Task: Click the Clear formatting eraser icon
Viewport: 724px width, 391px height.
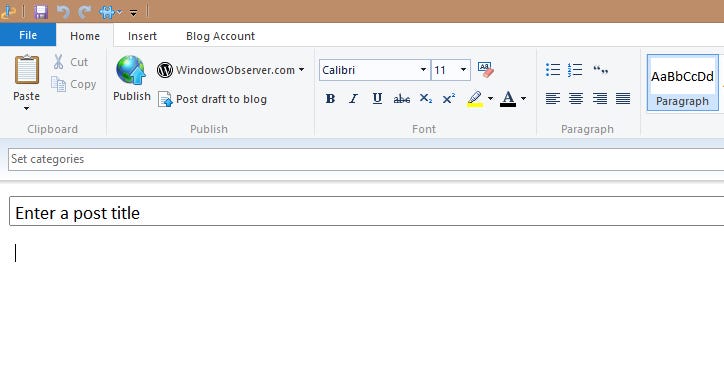Action: click(485, 70)
